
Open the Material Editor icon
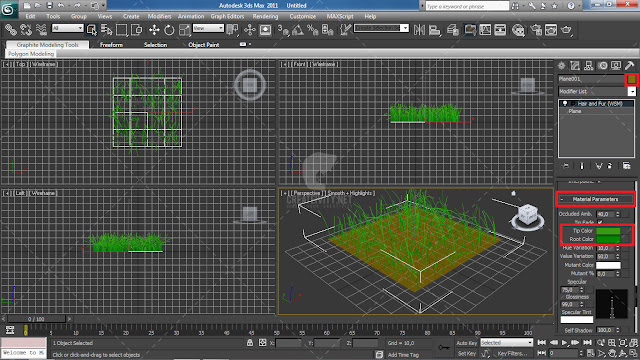(x=518, y=30)
